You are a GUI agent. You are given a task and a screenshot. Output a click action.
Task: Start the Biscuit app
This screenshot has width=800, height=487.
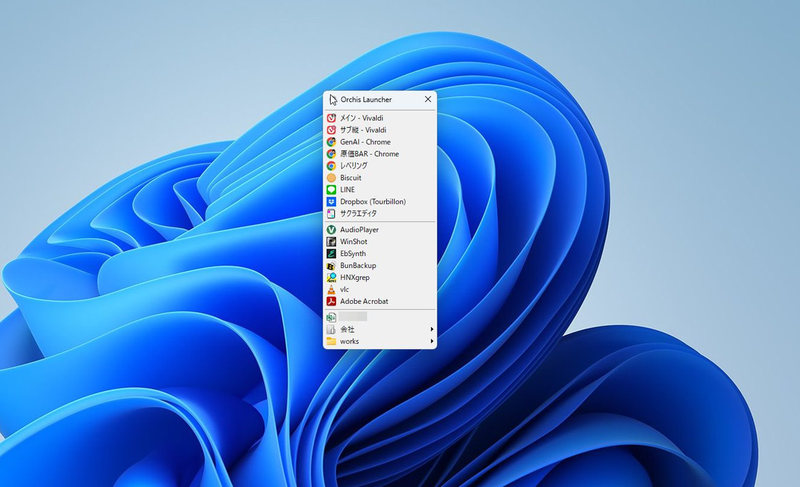pos(350,178)
